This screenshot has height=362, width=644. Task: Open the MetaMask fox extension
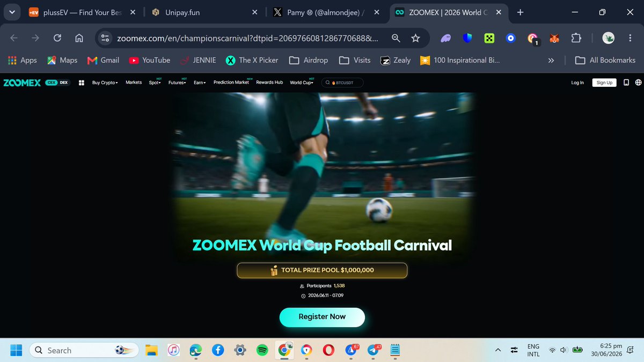(555, 38)
